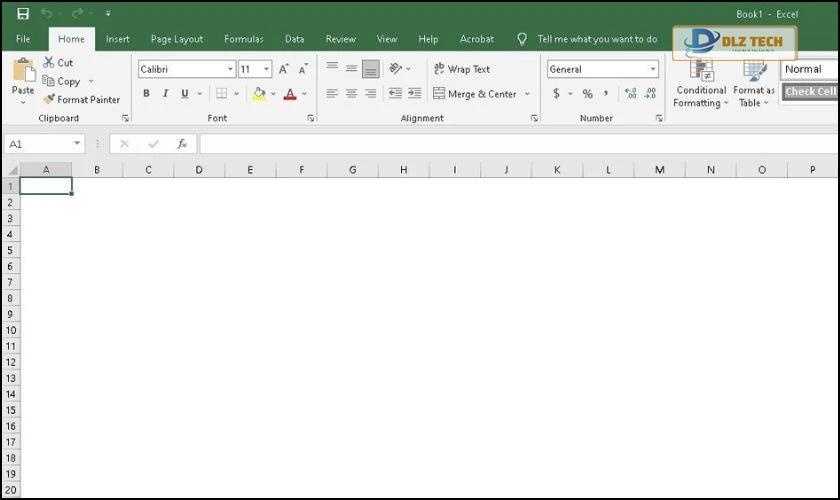Viewport: 840px width, 500px height.
Task: Click the Format Painter brush icon
Action: coord(49,100)
